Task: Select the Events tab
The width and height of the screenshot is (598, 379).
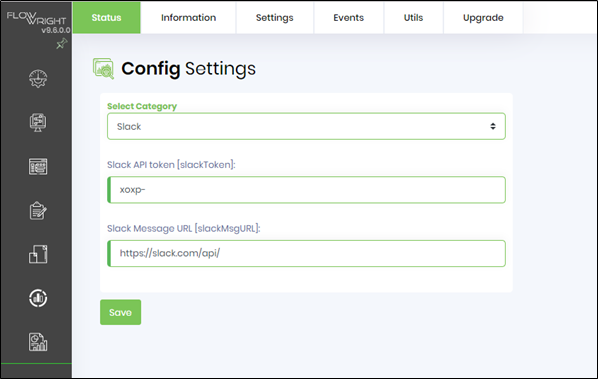Action: click(349, 18)
